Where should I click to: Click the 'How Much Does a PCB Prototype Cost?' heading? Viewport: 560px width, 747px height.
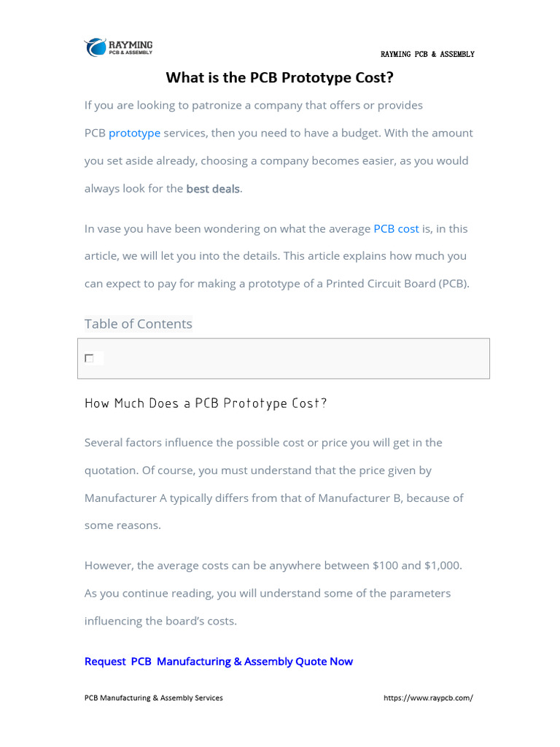pyautogui.click(x=206, y=403)
